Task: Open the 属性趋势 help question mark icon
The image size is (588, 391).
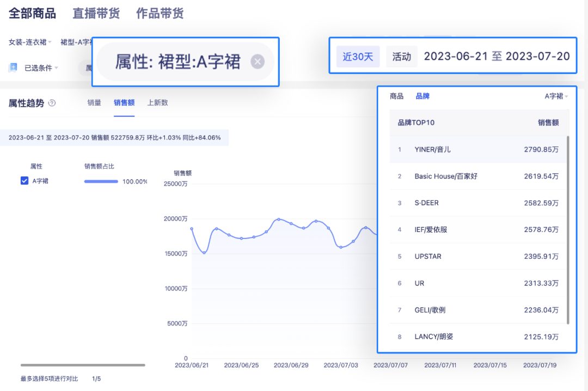Action: (52, 103)
